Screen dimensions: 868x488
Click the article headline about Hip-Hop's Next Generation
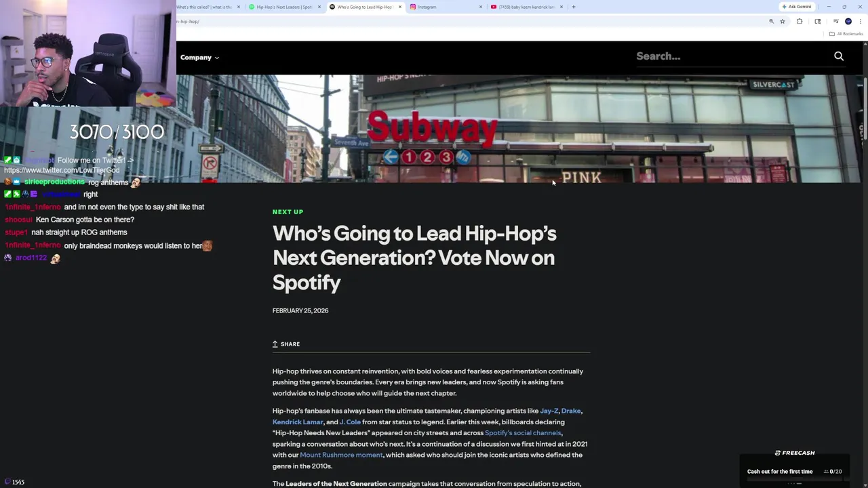(x=414, y=258)
